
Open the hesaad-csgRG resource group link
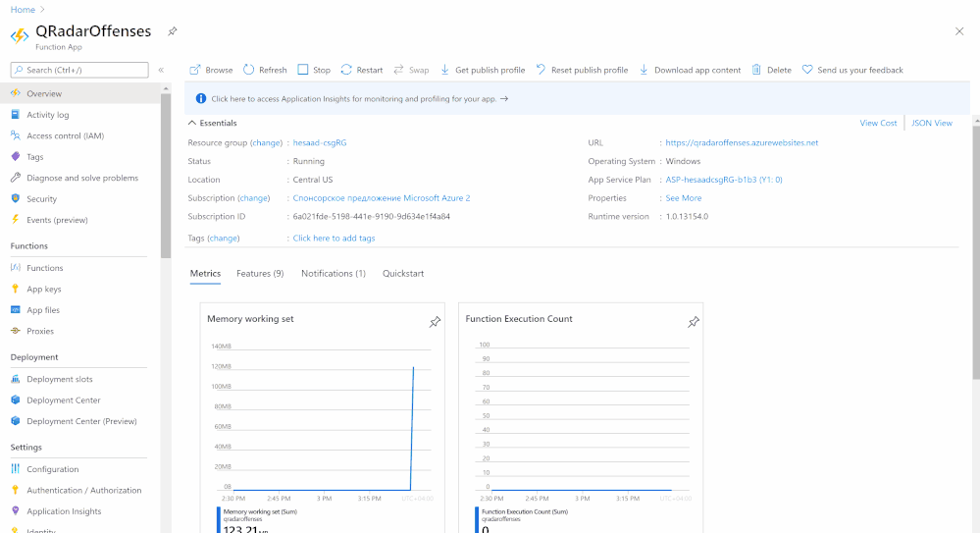click(320, 142)
